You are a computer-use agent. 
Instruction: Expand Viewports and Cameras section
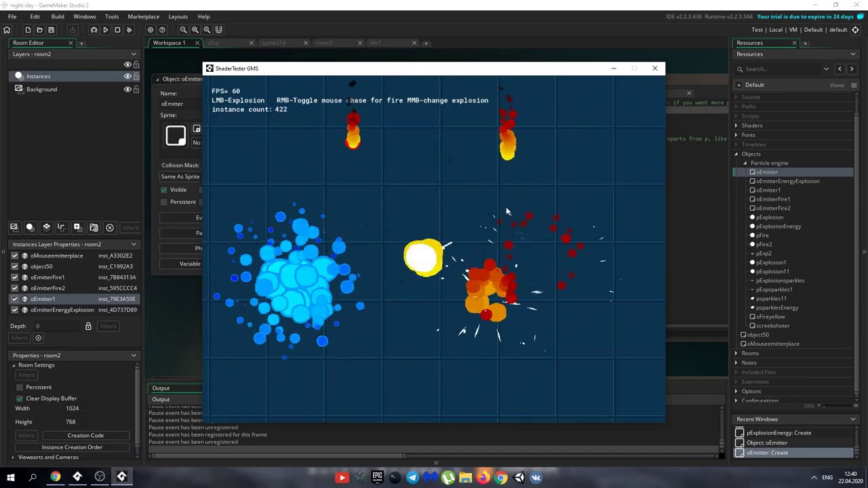[x=14, y=457]
